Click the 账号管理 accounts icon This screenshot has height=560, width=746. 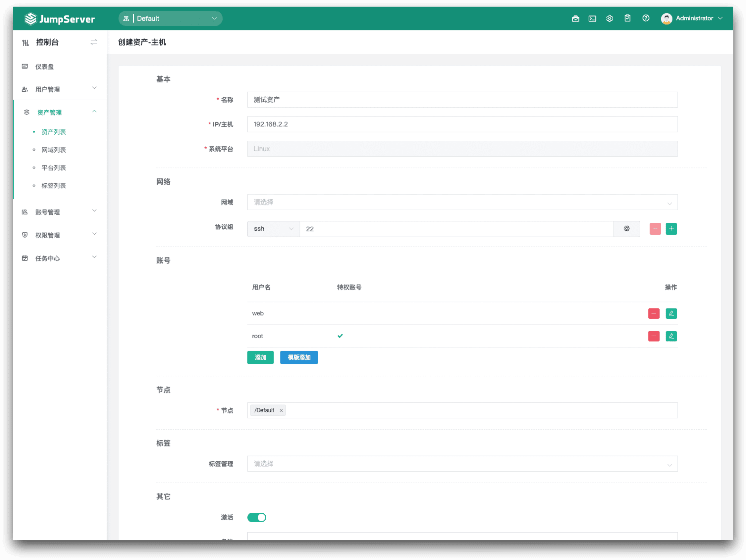coord(25,212)
